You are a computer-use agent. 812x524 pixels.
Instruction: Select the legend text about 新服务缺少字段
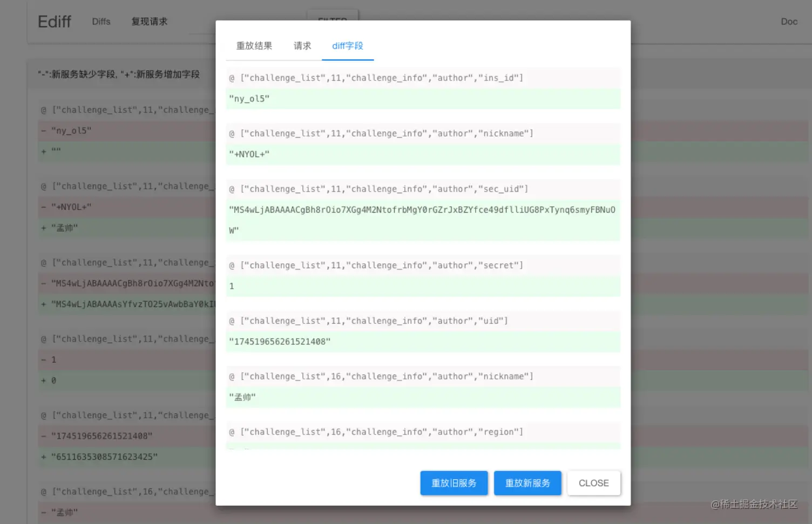(119, 74)
